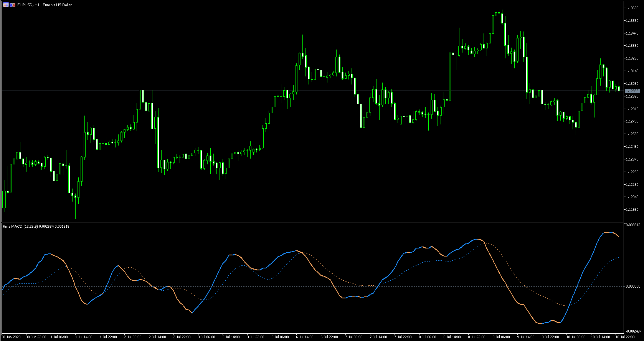Pick the 3 Jul 06:00 time axis label

click(206, 337)
